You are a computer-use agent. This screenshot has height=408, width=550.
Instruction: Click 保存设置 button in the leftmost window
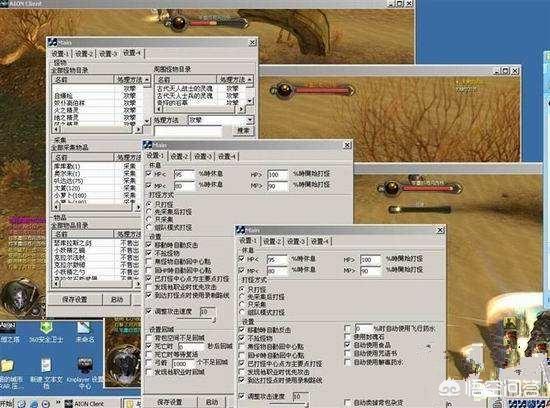click(x=75, y=300)
